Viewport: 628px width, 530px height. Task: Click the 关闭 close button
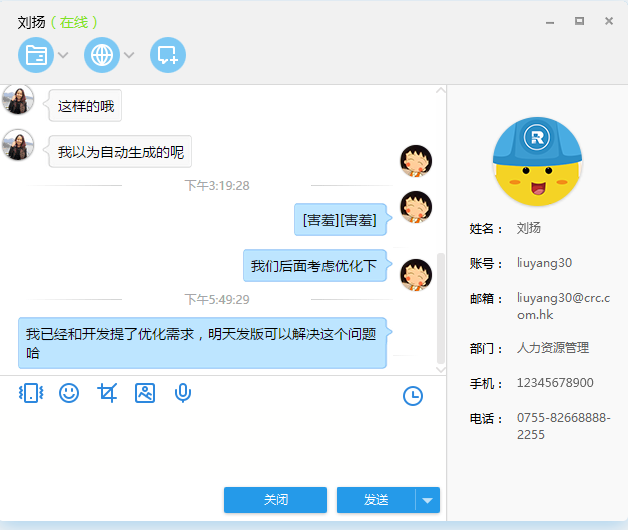(x=276, y=500)
